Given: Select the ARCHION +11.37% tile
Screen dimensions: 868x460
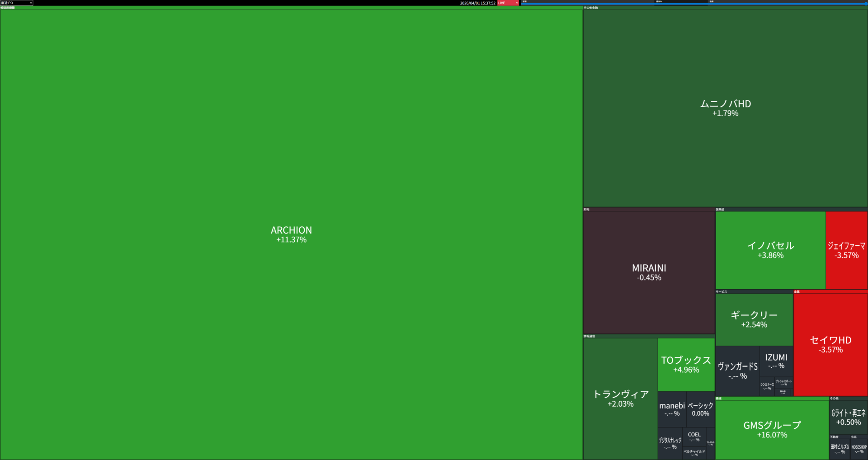Looking at the screenshot, I should pos(291,235).
